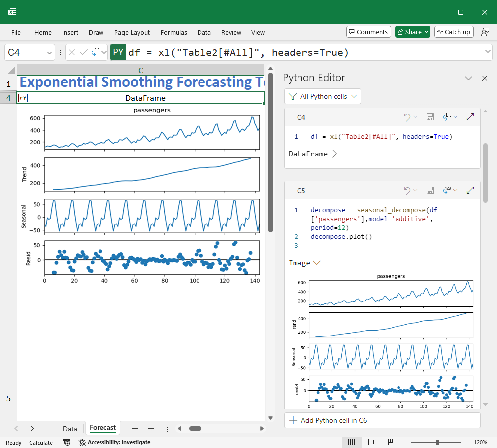The width and height of the screenshot is (497, 448).
Task: Switch to Page Layout view
Action: (371, 442)
